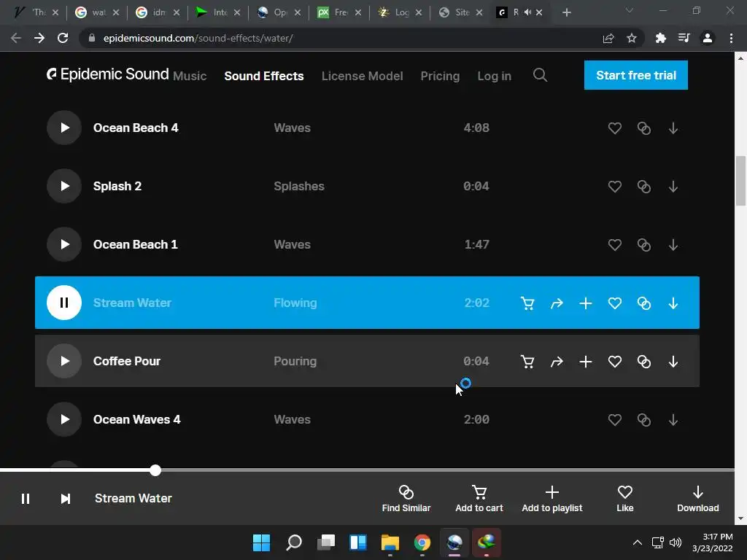
Task: Find similar icon in Stream Water row
Action: (x=644, y=303)
